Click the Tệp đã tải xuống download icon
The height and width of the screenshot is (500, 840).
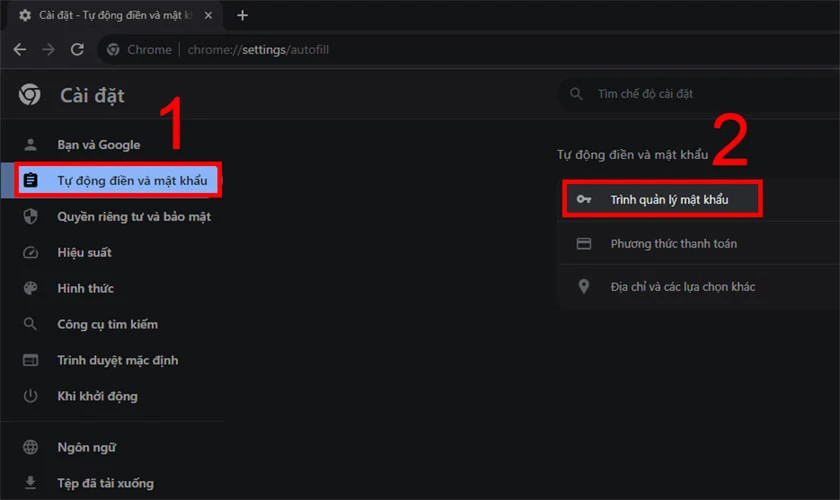point(30,484)
